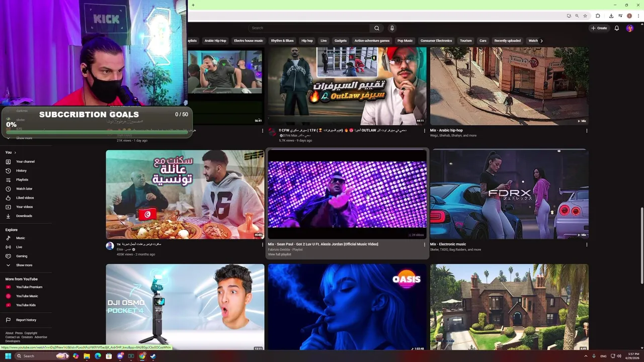The height and width of the screenshot is (362, 644).
Task: Select the Gadgets chip
Action: (341, 41)
